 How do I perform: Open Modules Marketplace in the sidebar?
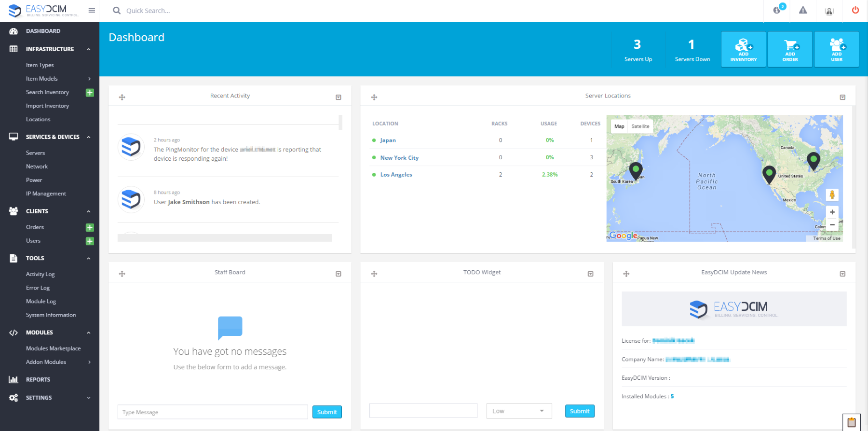[x=53, y=348]
